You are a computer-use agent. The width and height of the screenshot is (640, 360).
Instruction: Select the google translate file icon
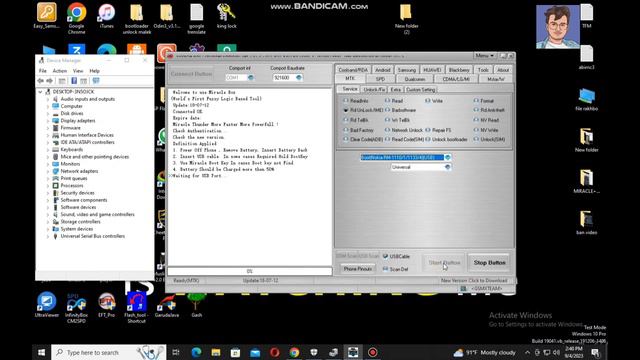[196, 18]
